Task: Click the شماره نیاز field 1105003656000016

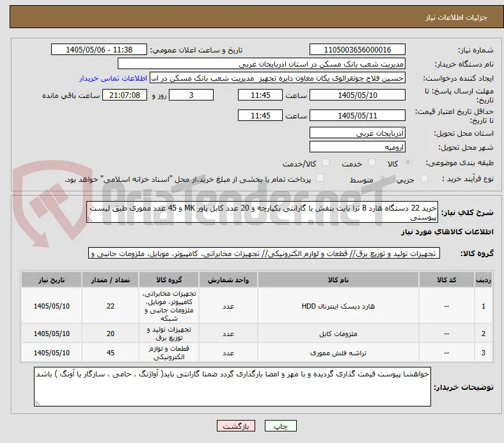Action: point(358,49)
